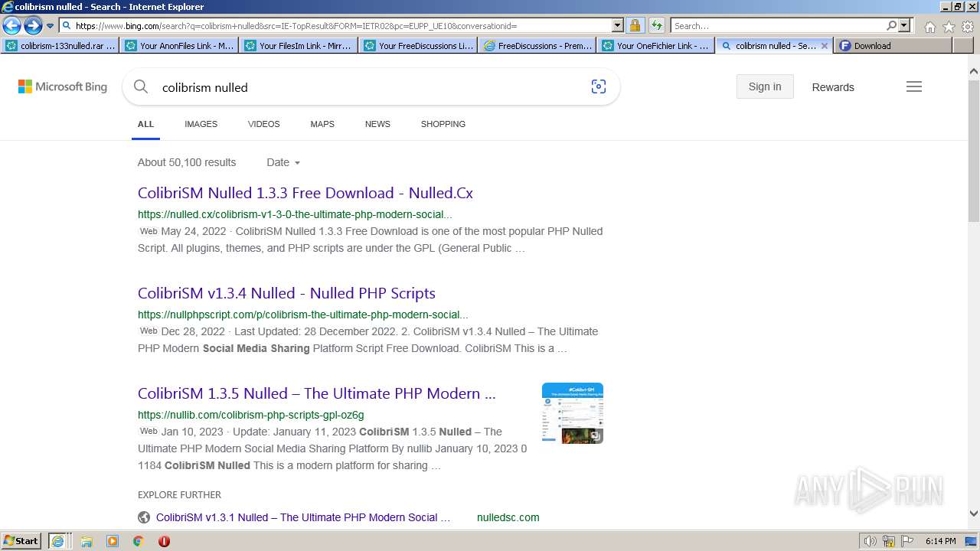Click the nulledsc.com domain text
The height and width of the screenshot is (551, 980).
(x=508, y=517)
